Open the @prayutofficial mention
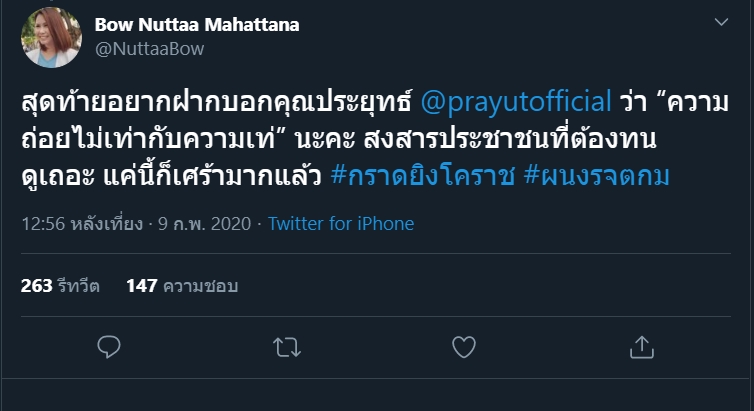The width and height of the screenshot is (754, 411). [518, 102]
